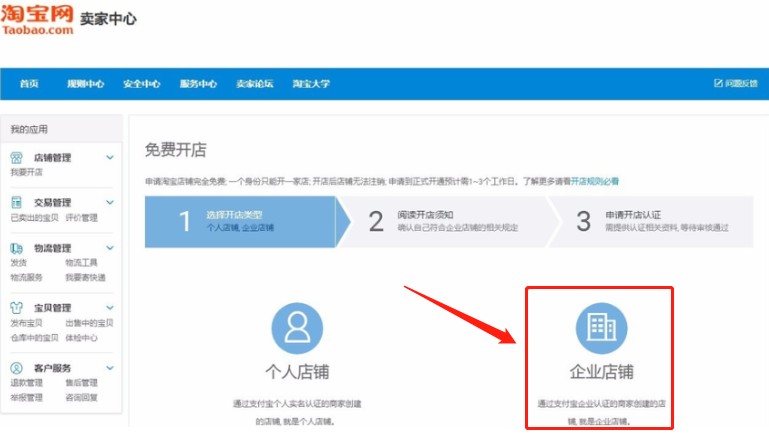
Task: Open 物流服务 in the sidebar
Action: pyautogui.click(x=26, y=278)
